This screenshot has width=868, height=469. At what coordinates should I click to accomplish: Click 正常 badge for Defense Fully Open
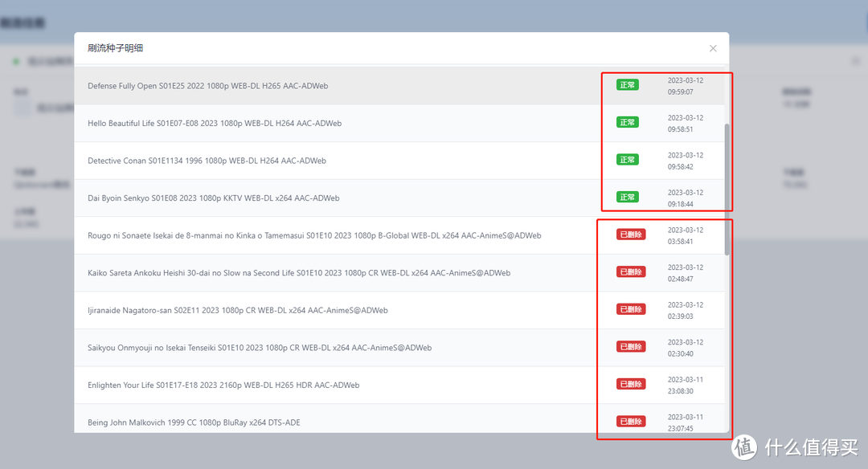627,85
